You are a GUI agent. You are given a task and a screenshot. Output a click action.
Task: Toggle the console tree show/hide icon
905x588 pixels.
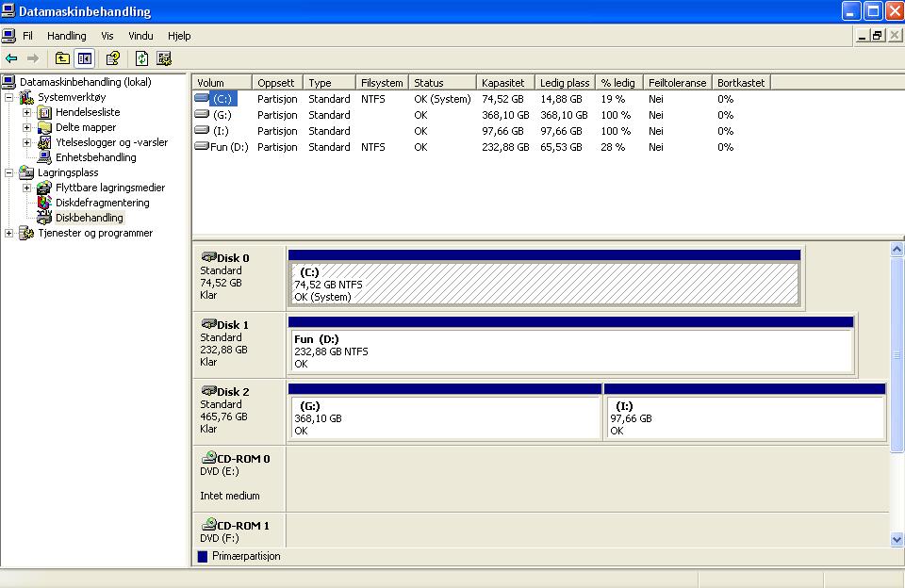pyautogui.click(x=85, y=58)
